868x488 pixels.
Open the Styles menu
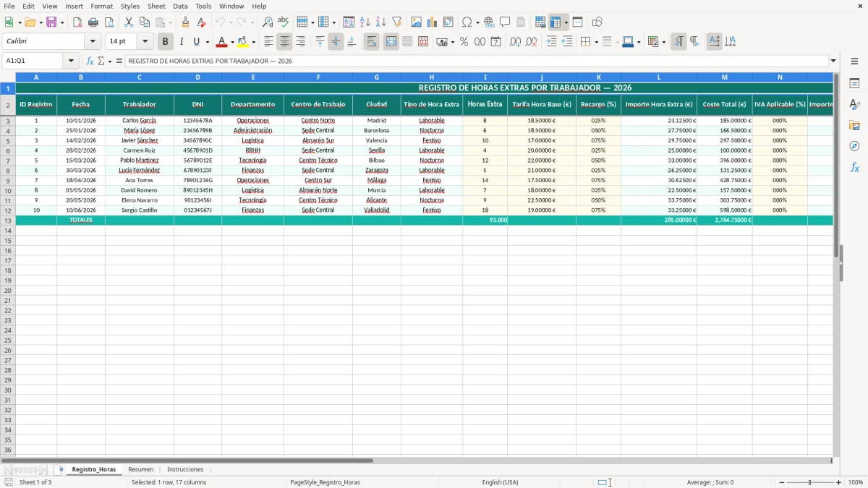point(130,6)
